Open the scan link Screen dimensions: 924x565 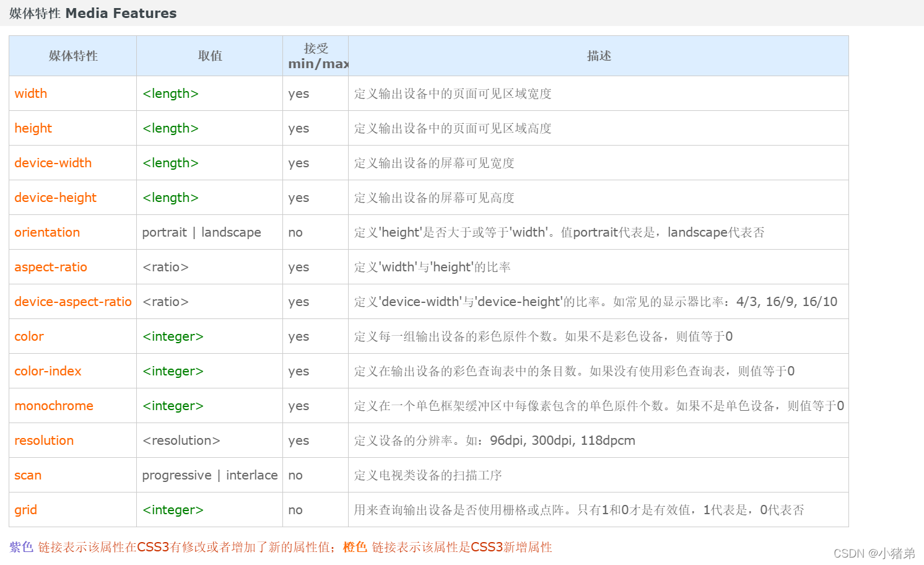point(28,475)
